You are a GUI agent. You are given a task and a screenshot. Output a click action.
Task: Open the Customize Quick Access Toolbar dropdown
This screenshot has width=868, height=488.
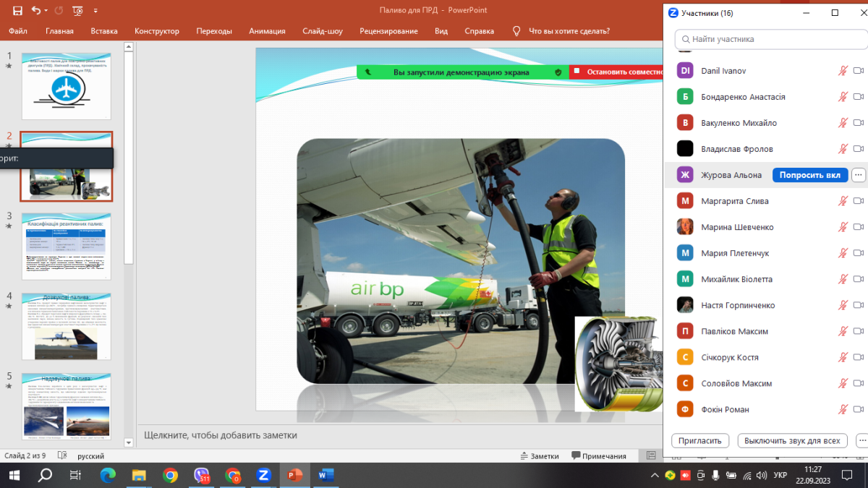pos(95,11)
